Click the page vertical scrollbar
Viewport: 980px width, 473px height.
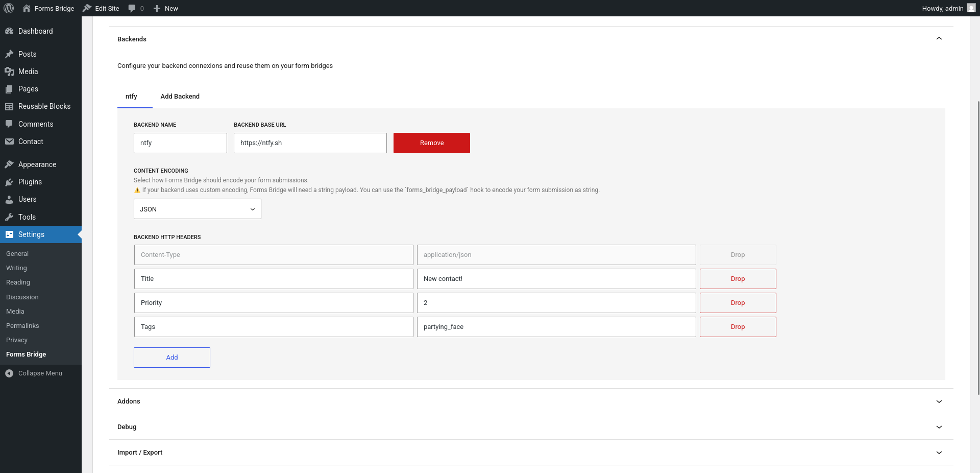pyautogui.click(x=978, y=248)
